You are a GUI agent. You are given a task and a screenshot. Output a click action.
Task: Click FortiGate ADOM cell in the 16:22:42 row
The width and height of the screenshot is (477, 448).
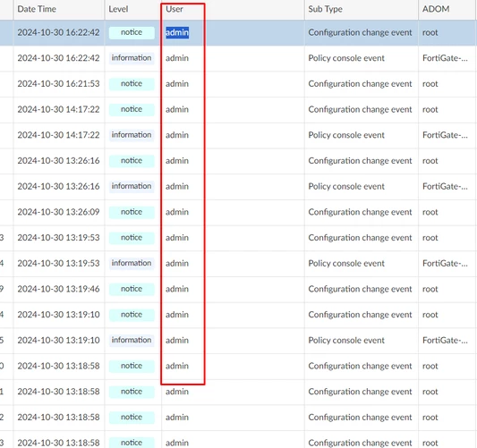pos(445,58)
